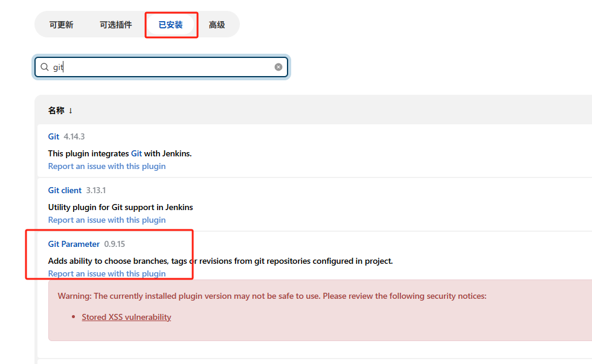
Task: Select version text 0.9.15
Action: coord(114,244)
